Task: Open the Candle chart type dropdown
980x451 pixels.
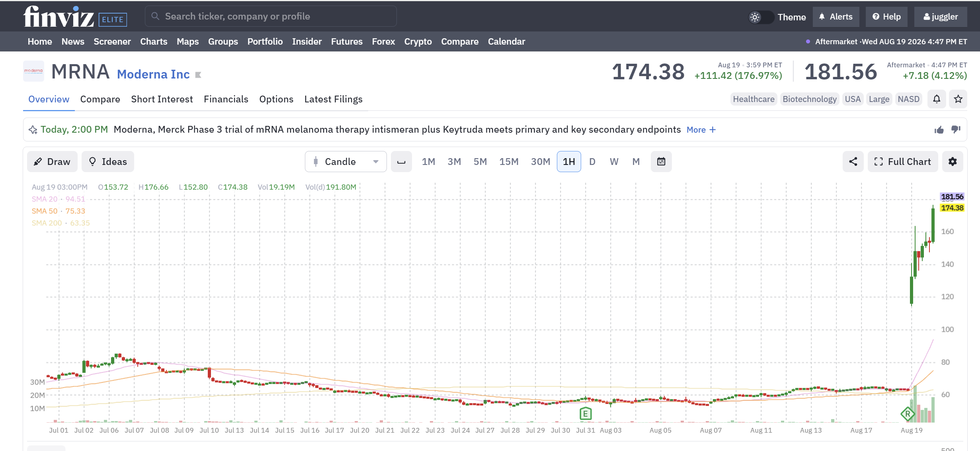Action: (x=346, y=161)
